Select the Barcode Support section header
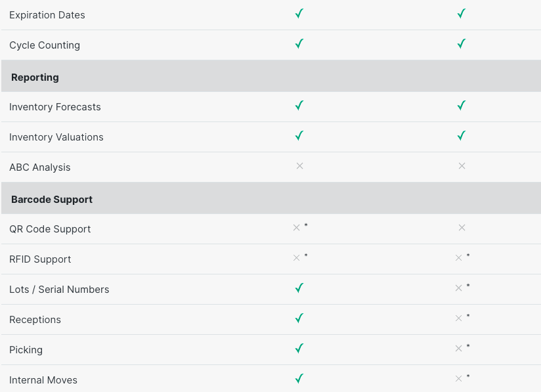 point(52,200)
